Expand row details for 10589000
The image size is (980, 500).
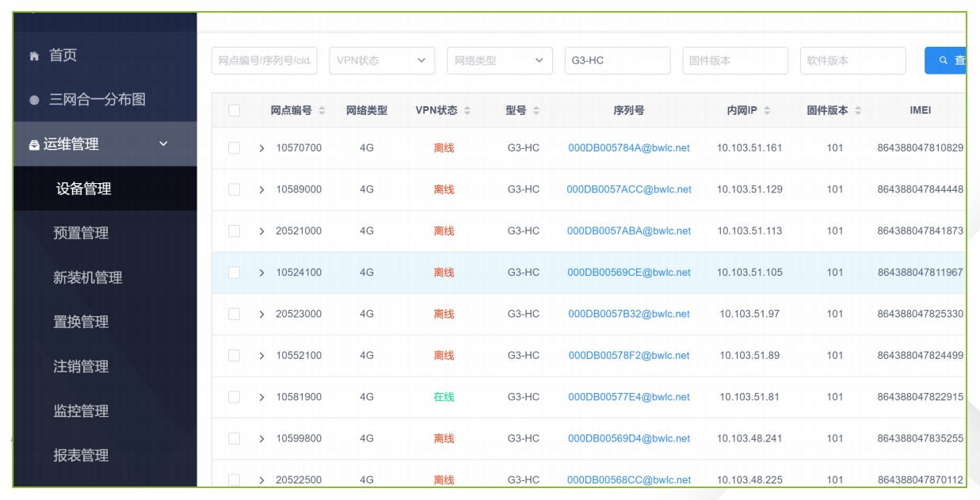(261, 189)
